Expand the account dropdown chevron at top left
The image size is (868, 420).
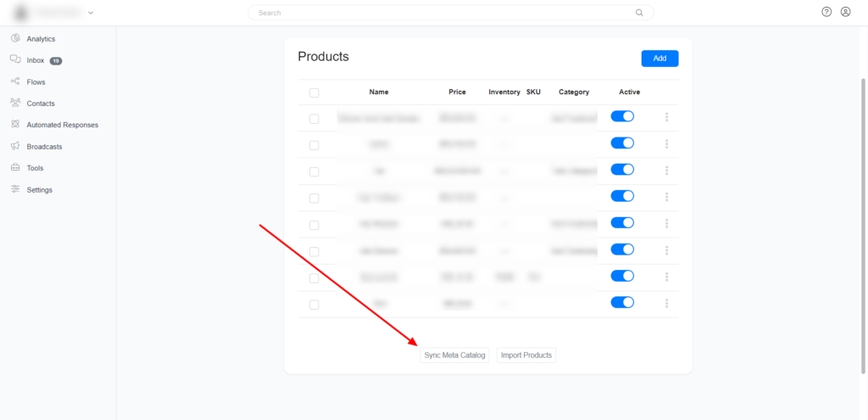(91, 14)
